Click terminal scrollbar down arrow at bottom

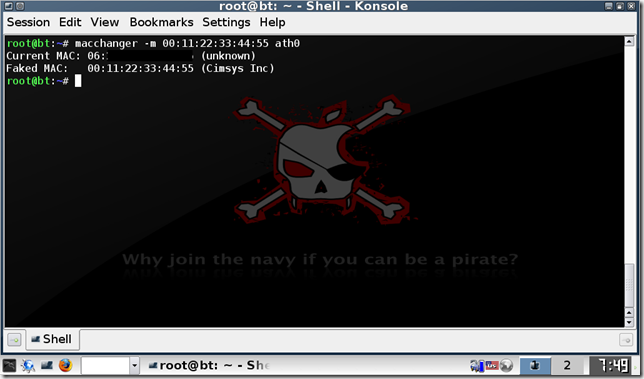point(629,322)
